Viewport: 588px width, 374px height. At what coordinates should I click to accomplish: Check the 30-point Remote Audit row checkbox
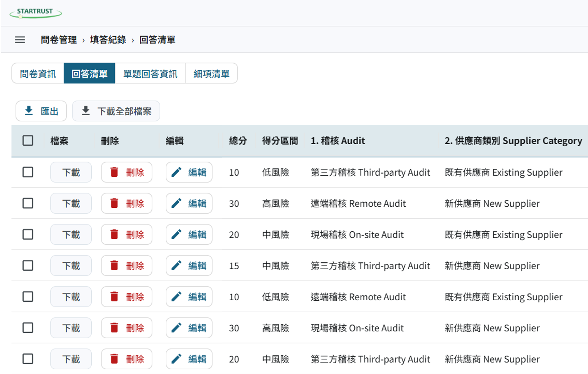coord(28,203)
